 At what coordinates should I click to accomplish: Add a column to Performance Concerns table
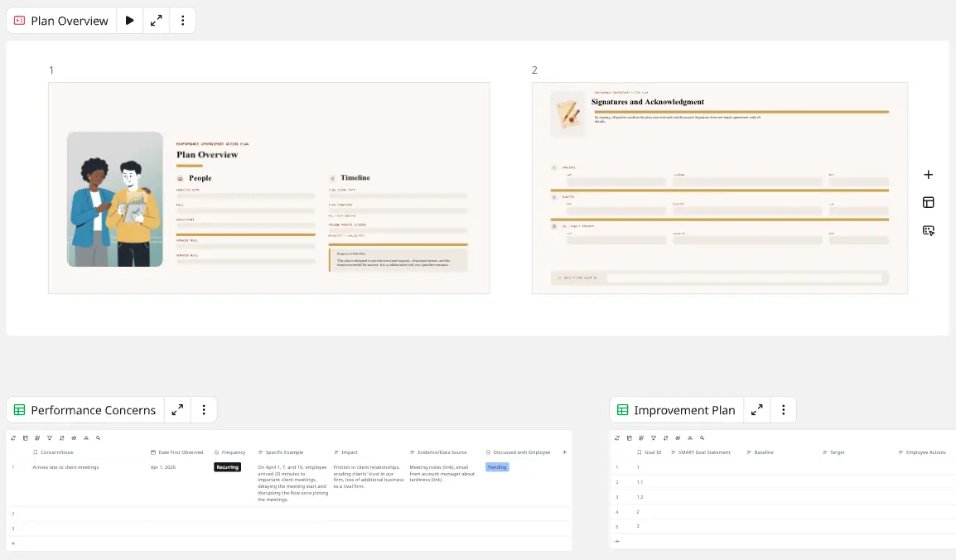[x=565, y=452]
